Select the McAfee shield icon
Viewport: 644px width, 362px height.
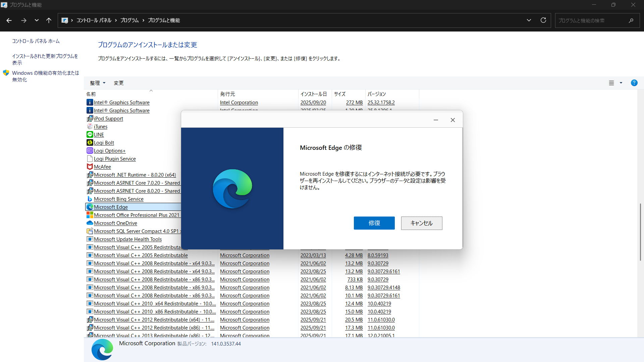point(90,167)
